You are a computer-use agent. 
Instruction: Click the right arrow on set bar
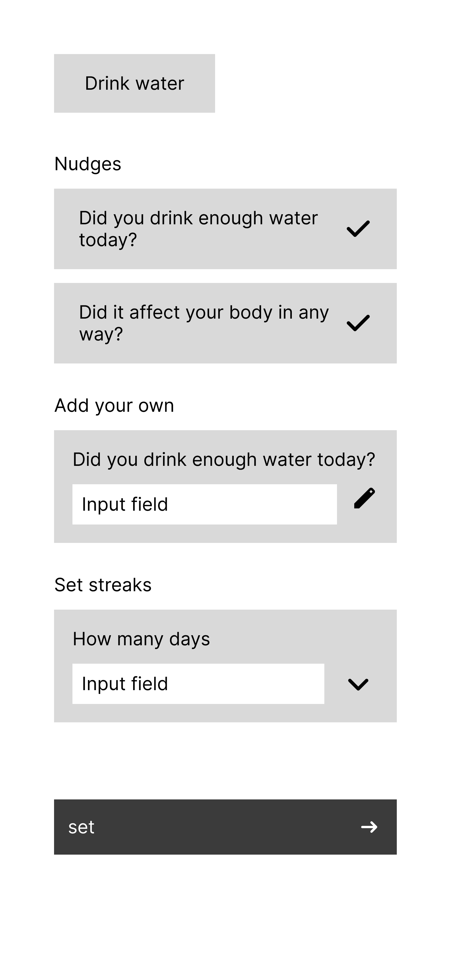pos(369,827)
